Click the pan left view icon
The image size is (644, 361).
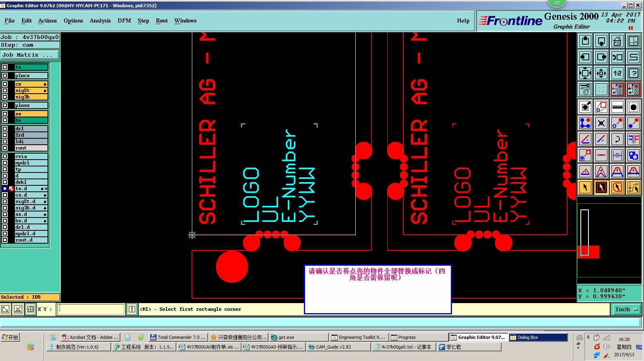(585, 57)
